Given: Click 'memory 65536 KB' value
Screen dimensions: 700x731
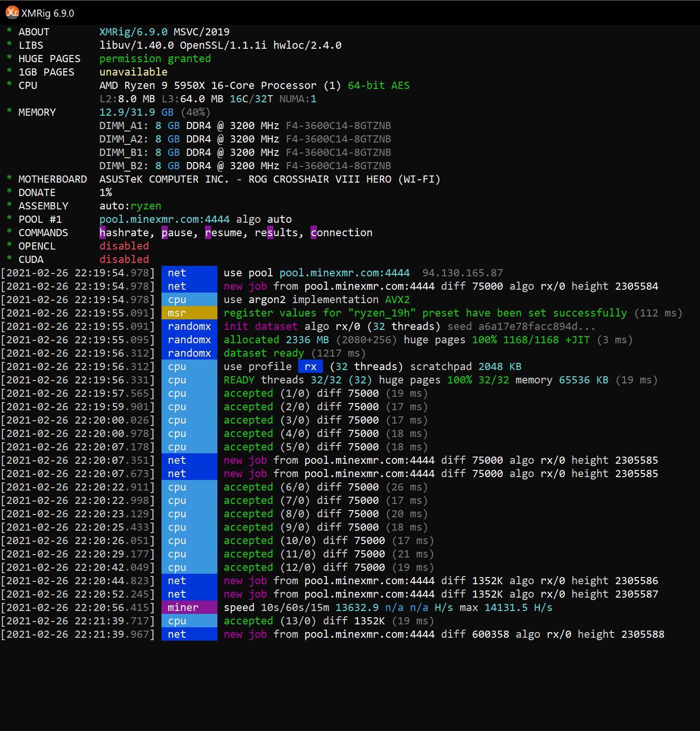Looking at the screenshot, I should tap(562, 380).
